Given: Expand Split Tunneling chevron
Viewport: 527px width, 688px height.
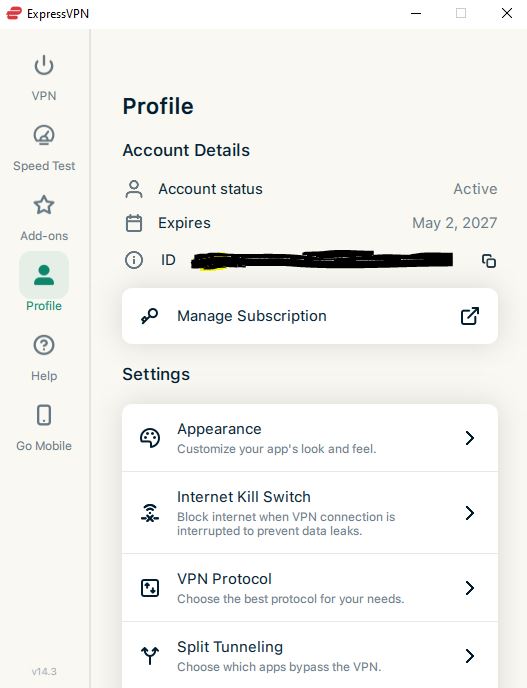Looking at the screenshot, I should [470, 656].
